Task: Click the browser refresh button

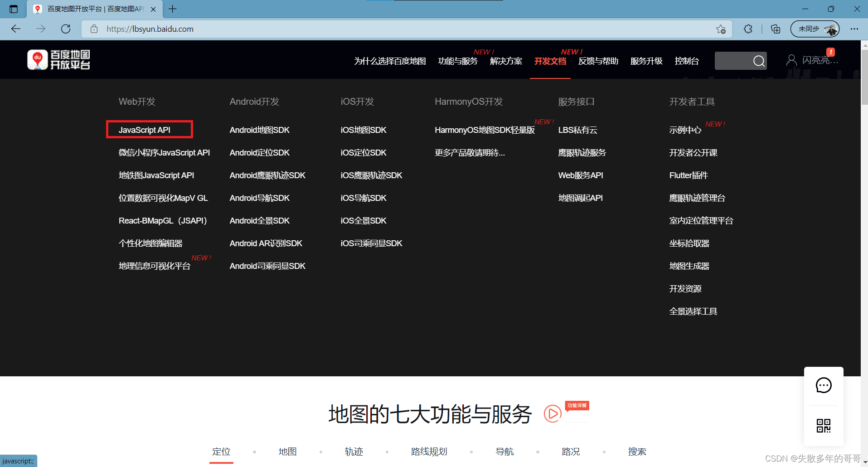Action: point(66,29)
